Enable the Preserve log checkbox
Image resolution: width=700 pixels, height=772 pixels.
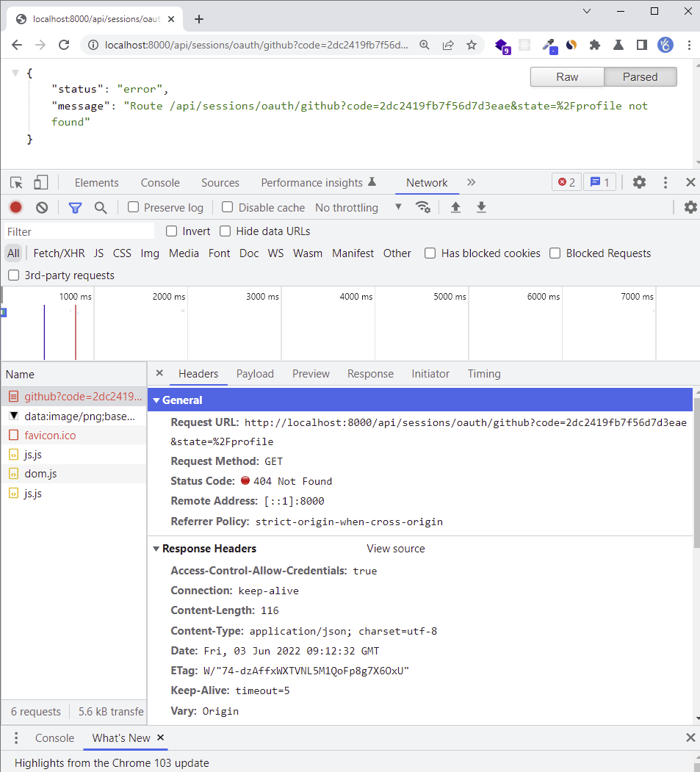tap(133, 208)
